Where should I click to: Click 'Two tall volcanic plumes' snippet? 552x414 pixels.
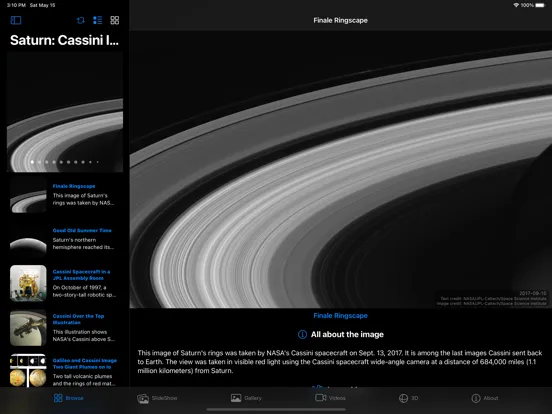(84, 380)
